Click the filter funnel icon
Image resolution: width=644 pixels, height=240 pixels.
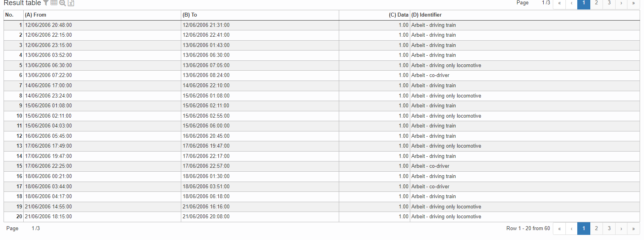[46, 3]
